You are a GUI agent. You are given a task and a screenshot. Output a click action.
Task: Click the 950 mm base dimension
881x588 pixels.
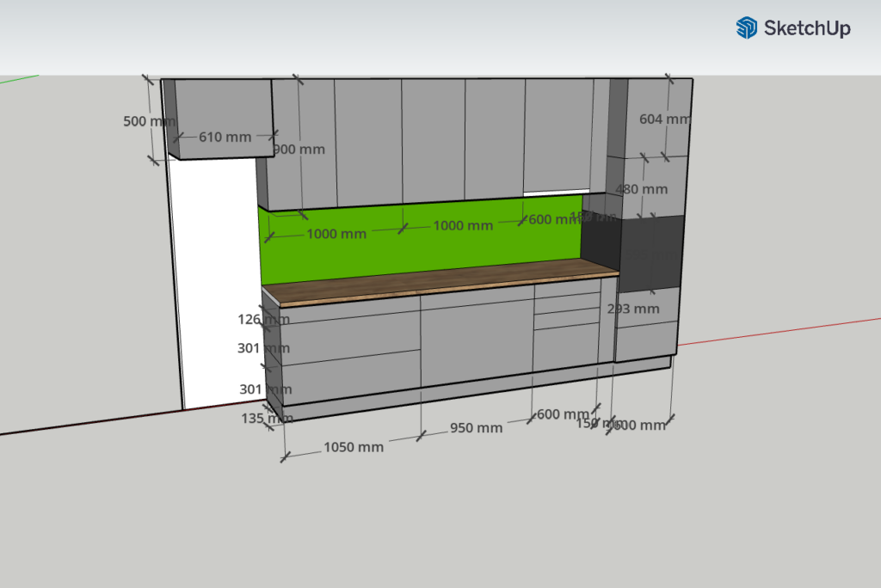click(477, 427)
